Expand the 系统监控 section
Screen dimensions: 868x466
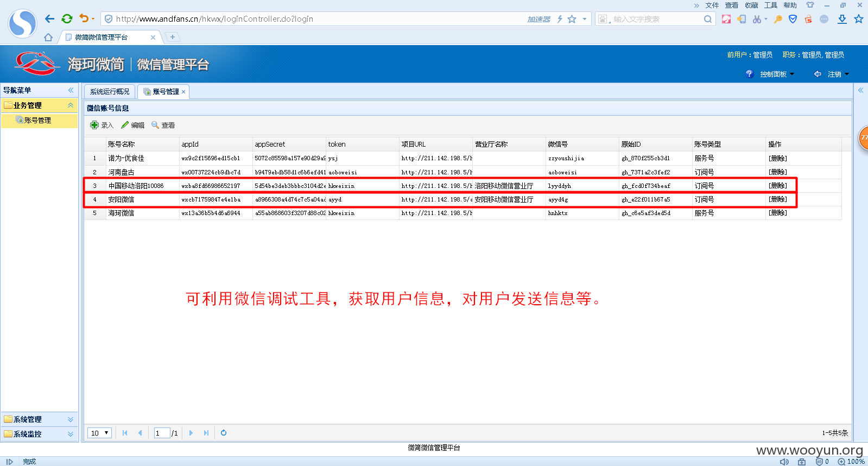pos(71,434)
